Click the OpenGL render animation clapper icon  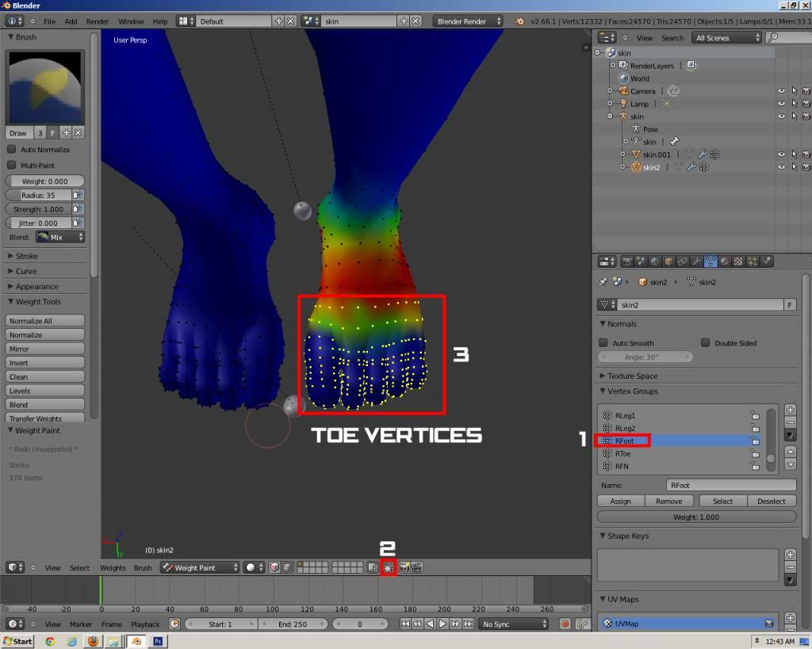[416, 567]
